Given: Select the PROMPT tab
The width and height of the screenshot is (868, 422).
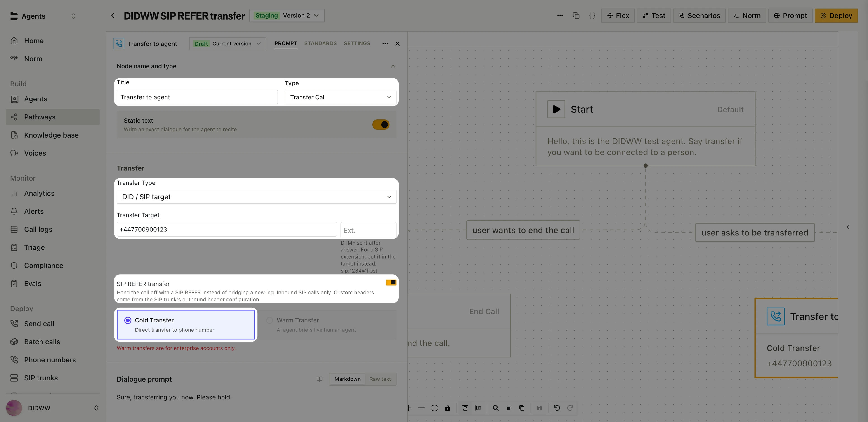Looking at the screenshot, I should [286, 43].
